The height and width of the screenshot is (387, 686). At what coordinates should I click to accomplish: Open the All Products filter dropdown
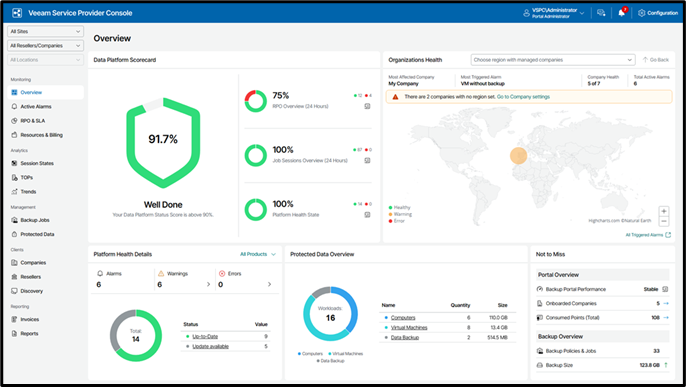258,254
